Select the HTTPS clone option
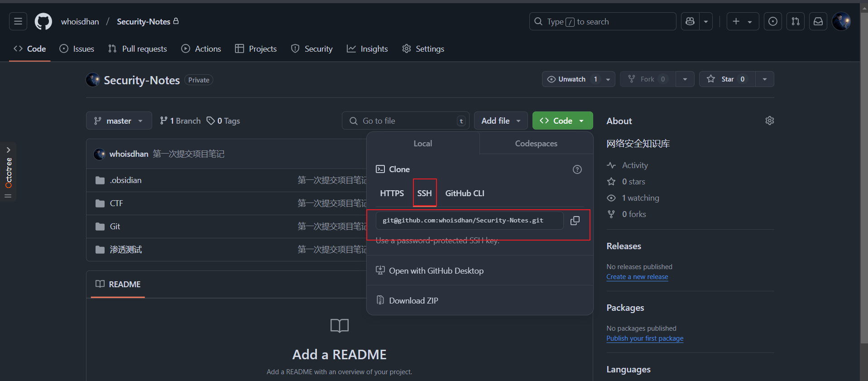 pos(392,193)
